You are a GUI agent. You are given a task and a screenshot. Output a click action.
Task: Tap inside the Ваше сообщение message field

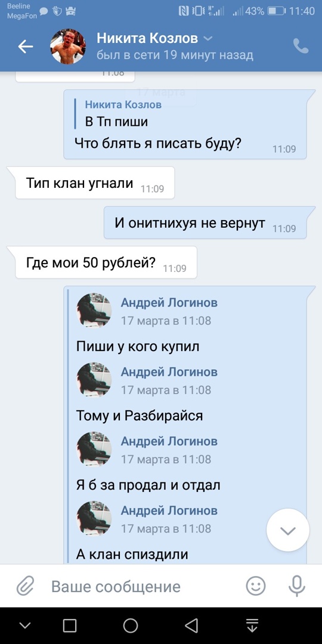(140, 587)
